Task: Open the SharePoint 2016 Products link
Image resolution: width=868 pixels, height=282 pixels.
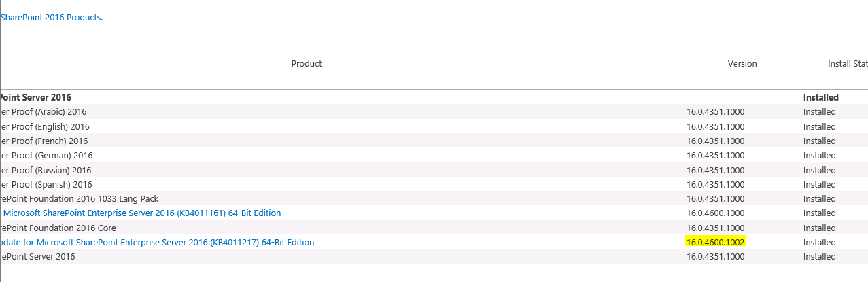Action: (x=52, y=17)
